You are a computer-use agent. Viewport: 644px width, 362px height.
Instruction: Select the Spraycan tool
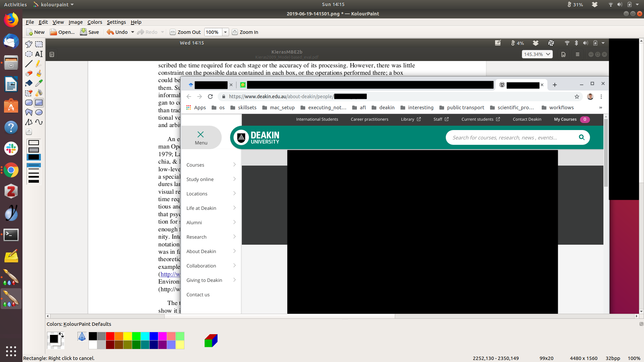pyautogui.click(x=39, y=93)
